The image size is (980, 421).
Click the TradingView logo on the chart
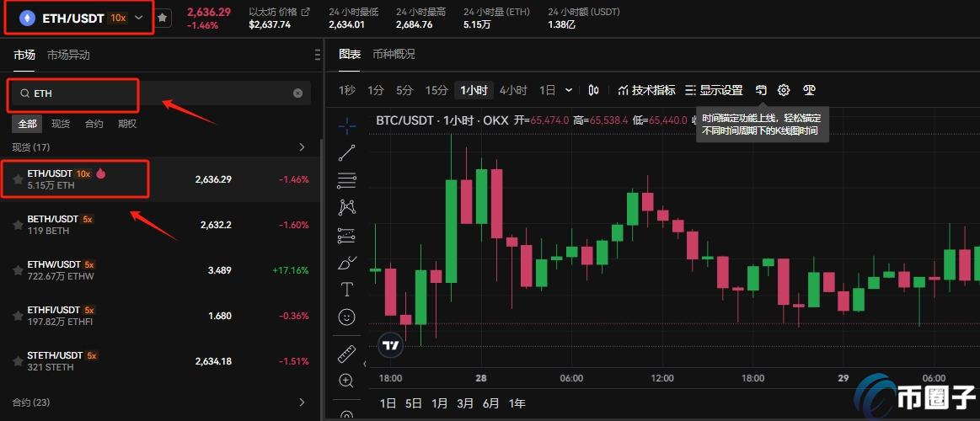click(x=391, y=345)
